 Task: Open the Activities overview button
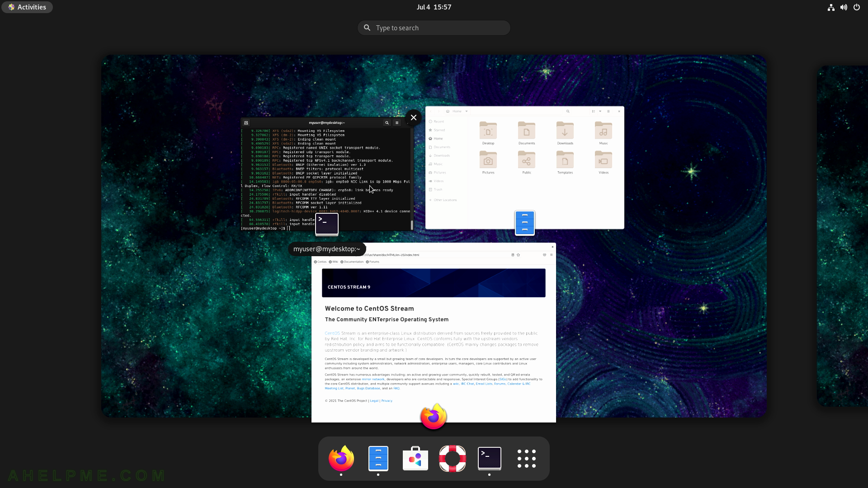pos(27,7)
